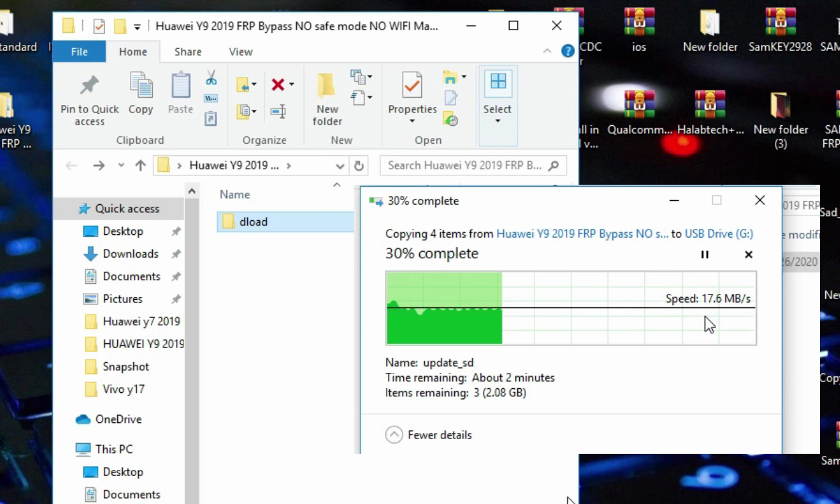Go up one folder level
The width and height of the screenshot is (840, 504).
click(140, 165)
